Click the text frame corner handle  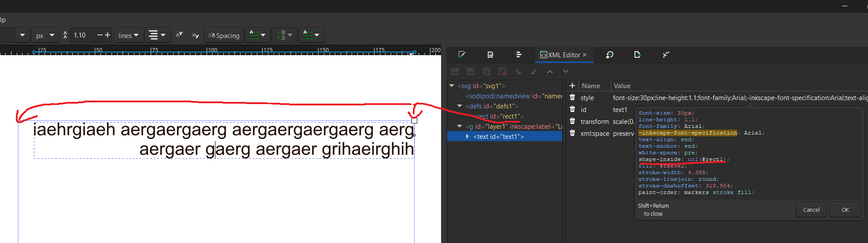point(414,120)
